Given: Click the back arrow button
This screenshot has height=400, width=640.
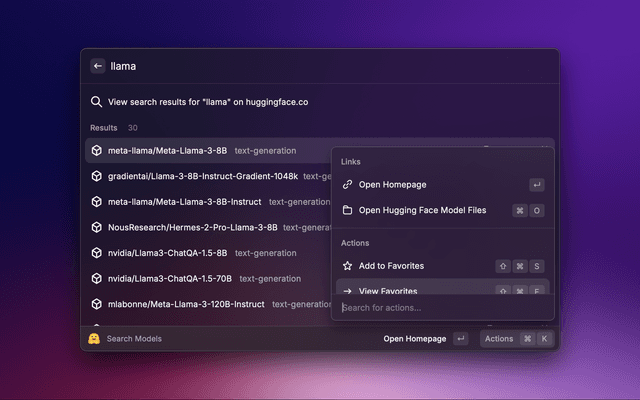Looking at the screenshot, I should click(x=98, y=66).
